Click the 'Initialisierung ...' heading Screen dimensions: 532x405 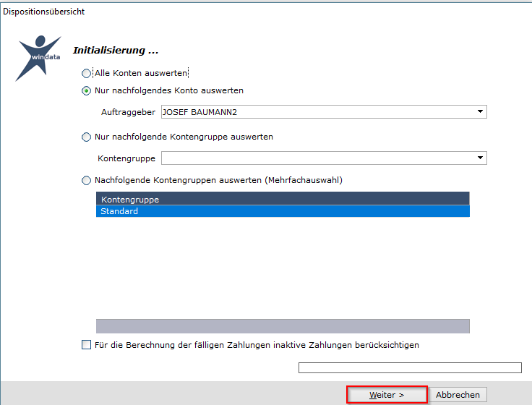point(116,50)
